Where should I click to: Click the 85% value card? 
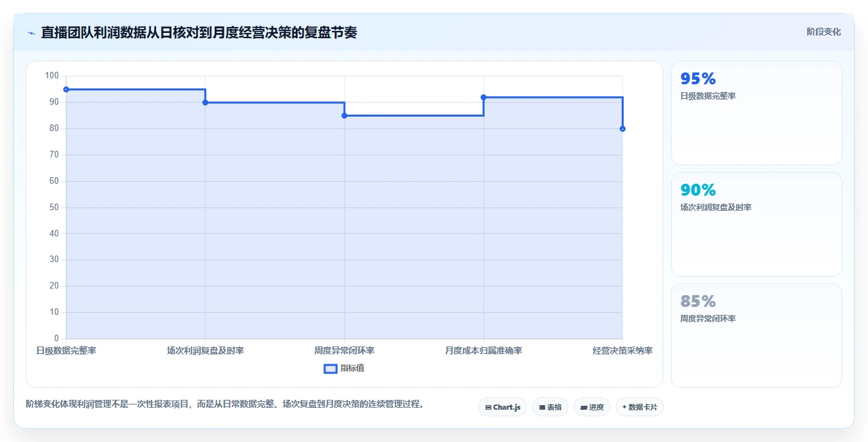coord(757,335)
